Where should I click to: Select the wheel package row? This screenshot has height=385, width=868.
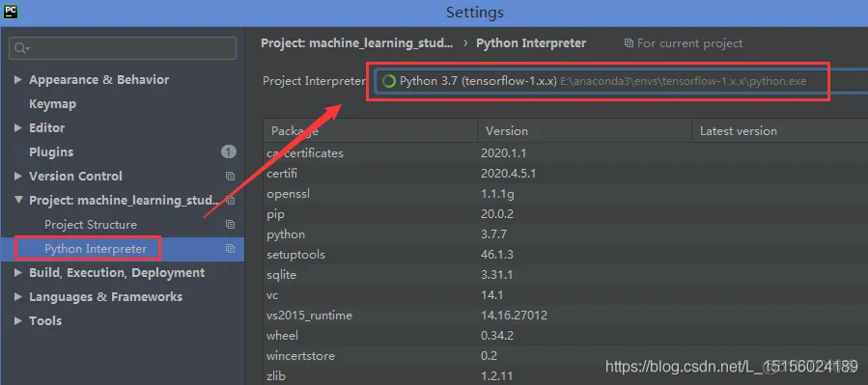tap(565, 336)
